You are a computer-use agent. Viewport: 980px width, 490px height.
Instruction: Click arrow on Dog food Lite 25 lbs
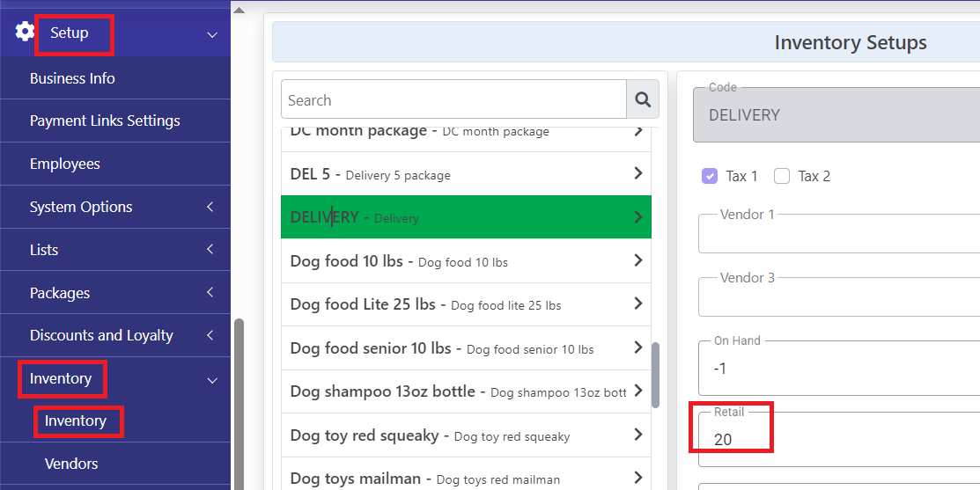(638, 304)
